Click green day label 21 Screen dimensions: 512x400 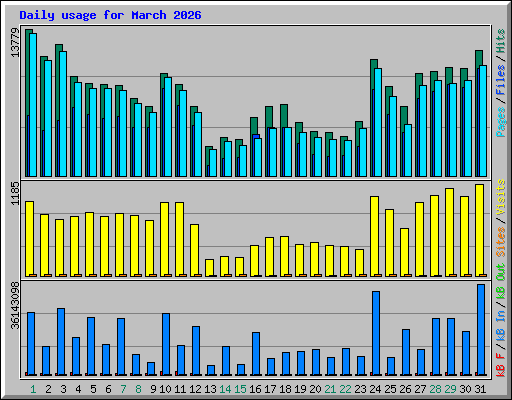330,389
